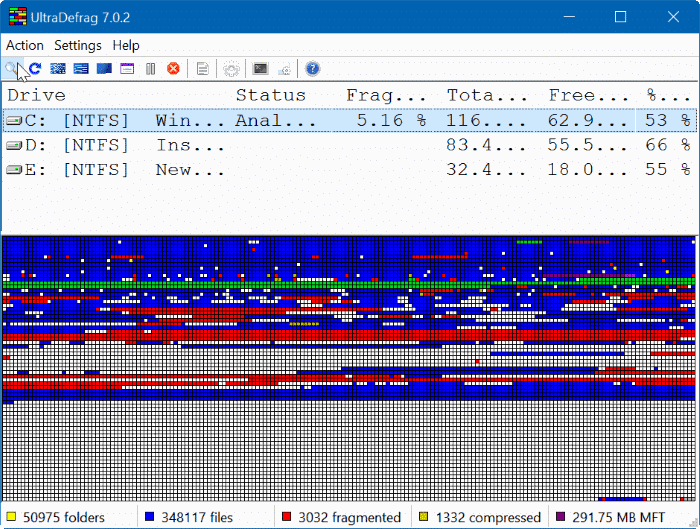Click the boot time scan console icon
Image resolution: width=700 pixels, height=529 pixels.
260,69
